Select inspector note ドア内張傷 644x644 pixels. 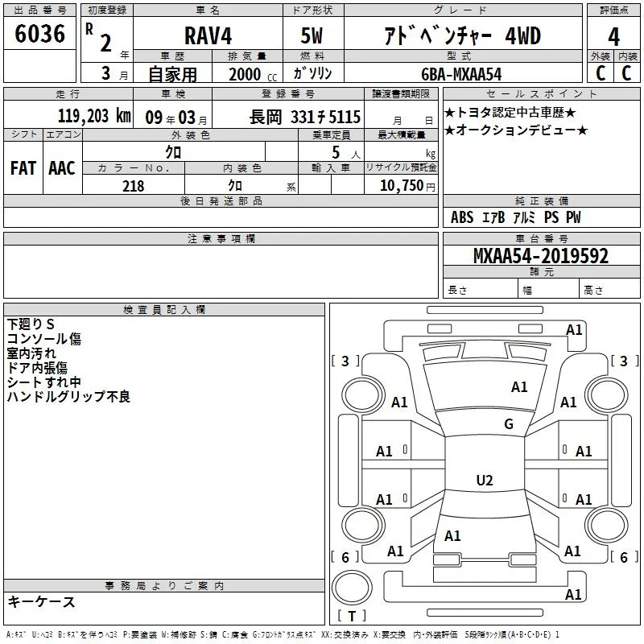click(37, 368)
